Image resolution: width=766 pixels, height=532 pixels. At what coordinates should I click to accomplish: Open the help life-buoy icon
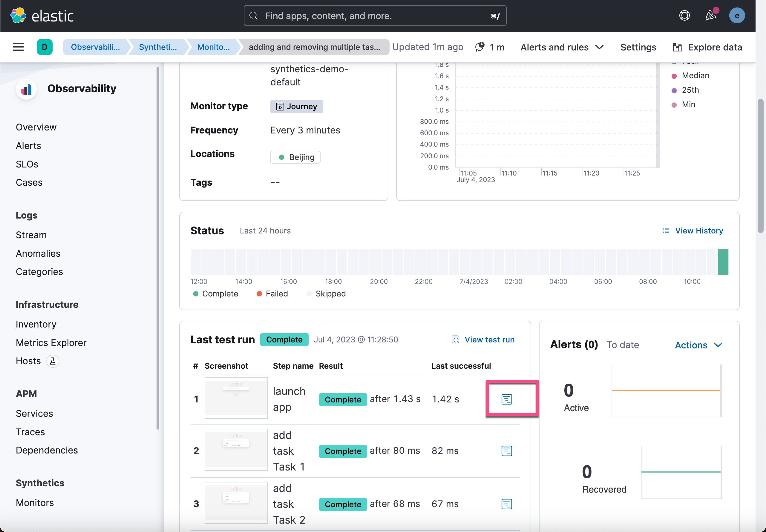coord(684,15)
